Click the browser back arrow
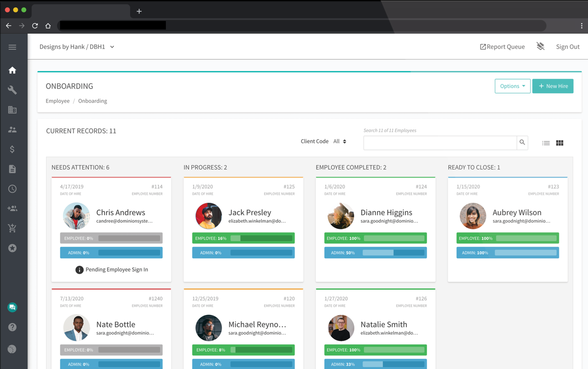 coord(9,26)
